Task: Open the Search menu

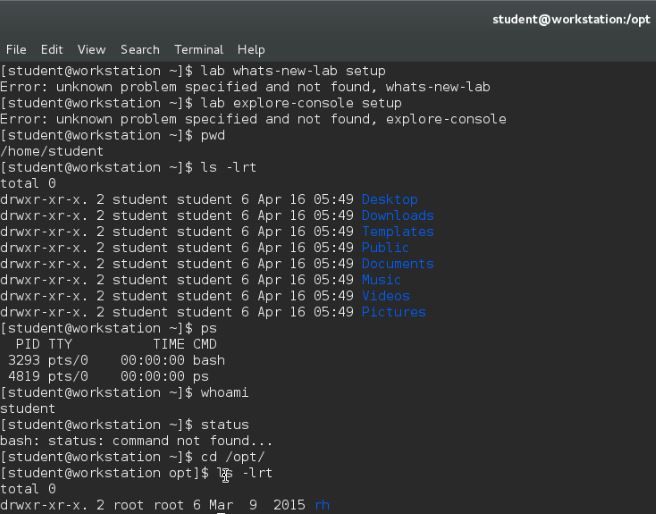Action: (x=140, y=49)
